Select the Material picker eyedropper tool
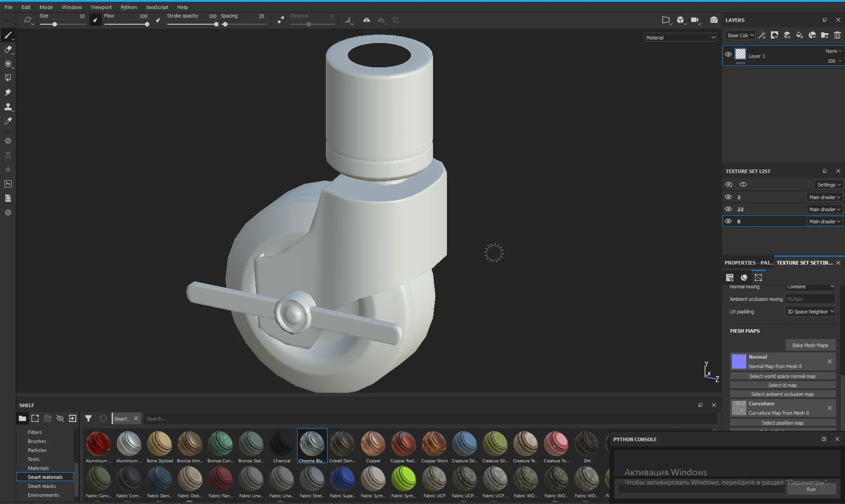 (8, 121)
